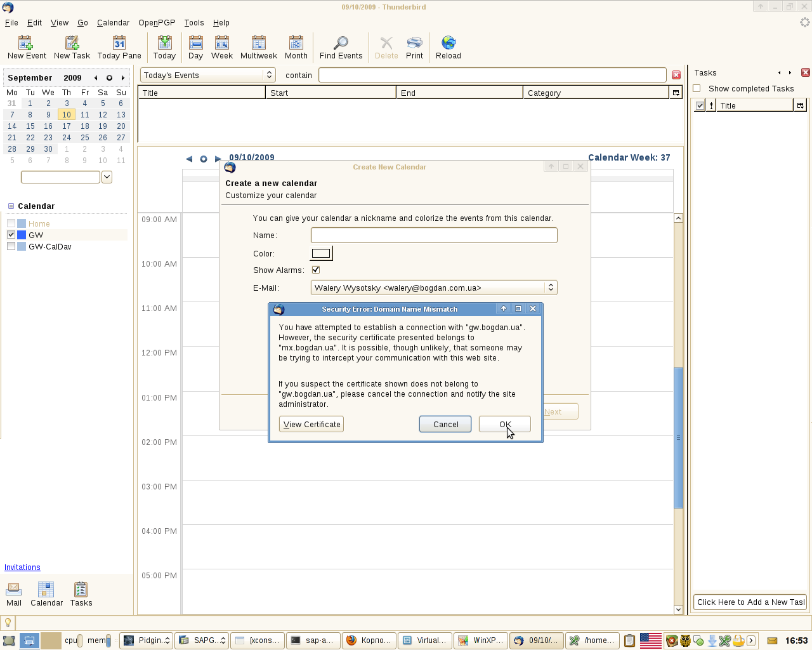812x650 pixels.
Task: Open the Tools menu
Action: (x=194, y=22)
